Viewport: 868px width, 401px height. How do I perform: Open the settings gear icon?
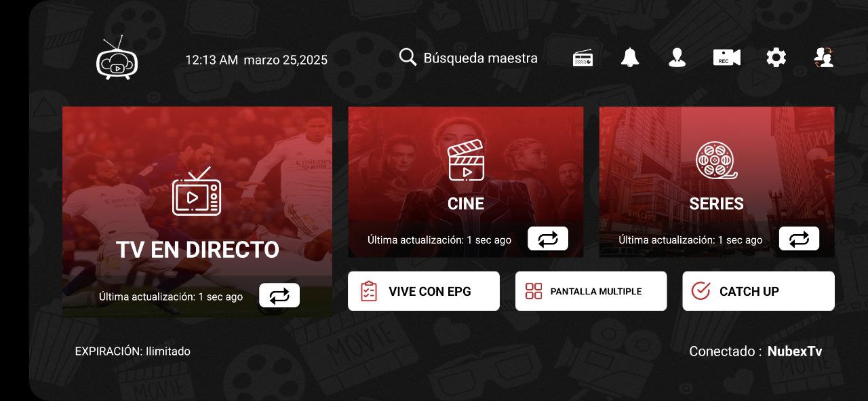[x=776, y=58]
